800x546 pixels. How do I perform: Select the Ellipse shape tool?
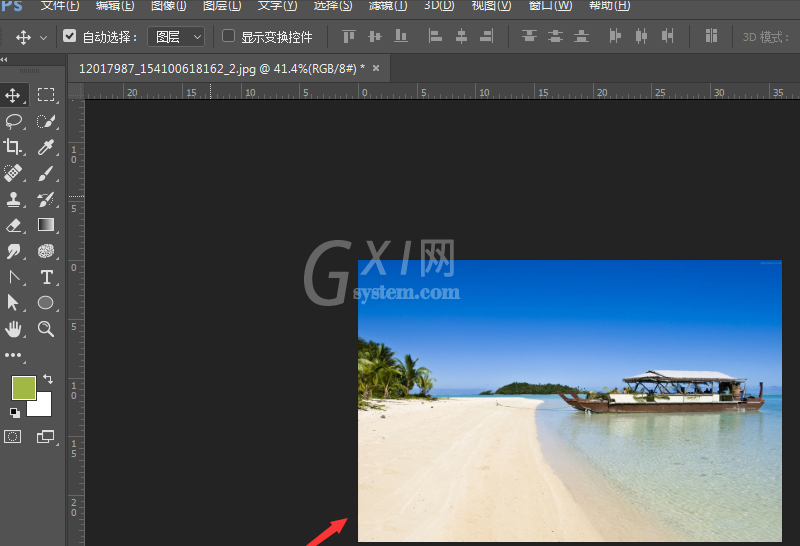pos(45,303)
